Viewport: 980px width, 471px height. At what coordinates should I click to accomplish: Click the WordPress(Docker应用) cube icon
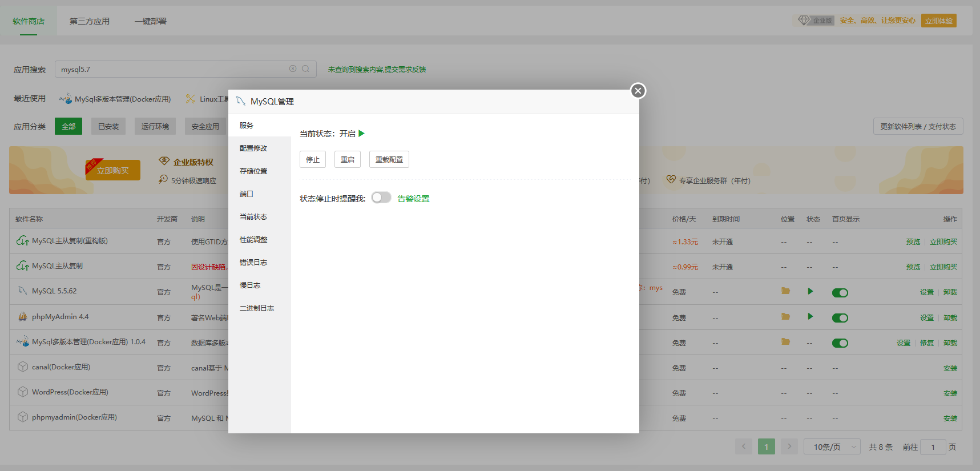23,392
